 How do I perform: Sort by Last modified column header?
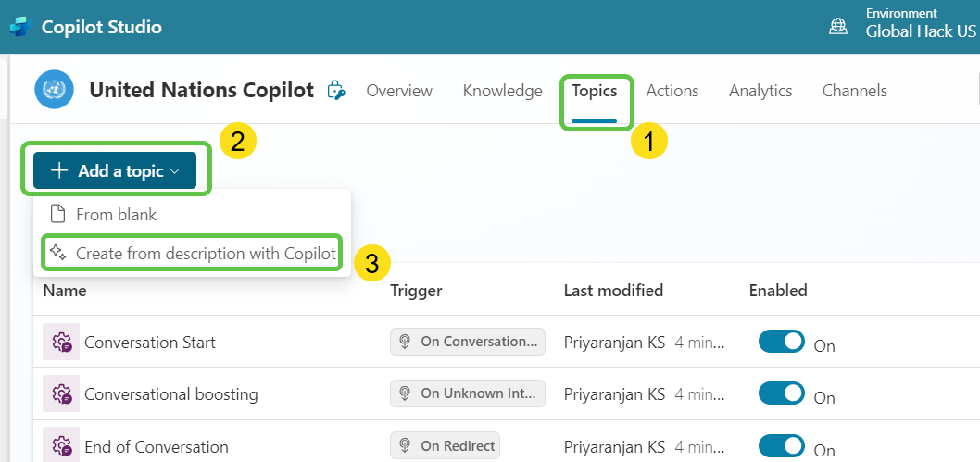tap(613, 291)
